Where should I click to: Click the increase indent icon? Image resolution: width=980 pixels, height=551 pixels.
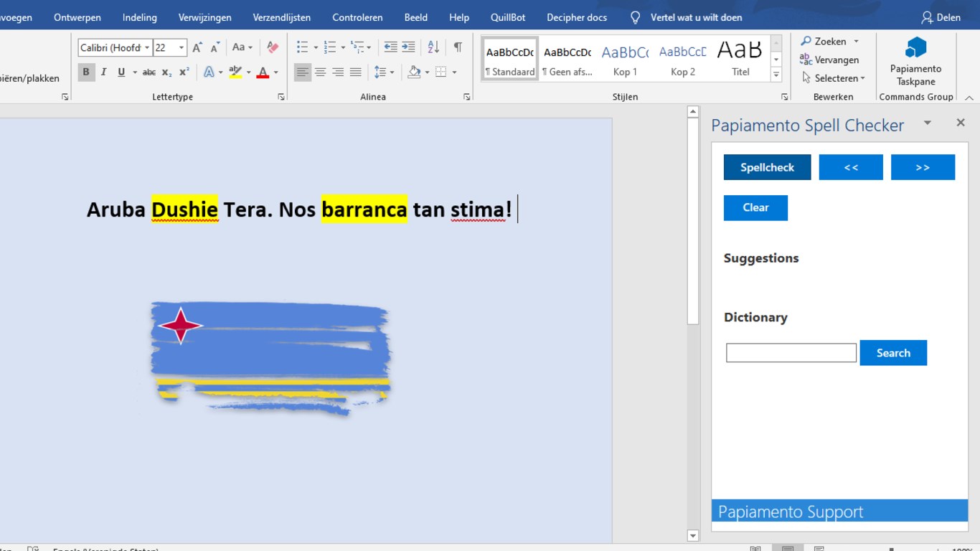tap(408, 47)
